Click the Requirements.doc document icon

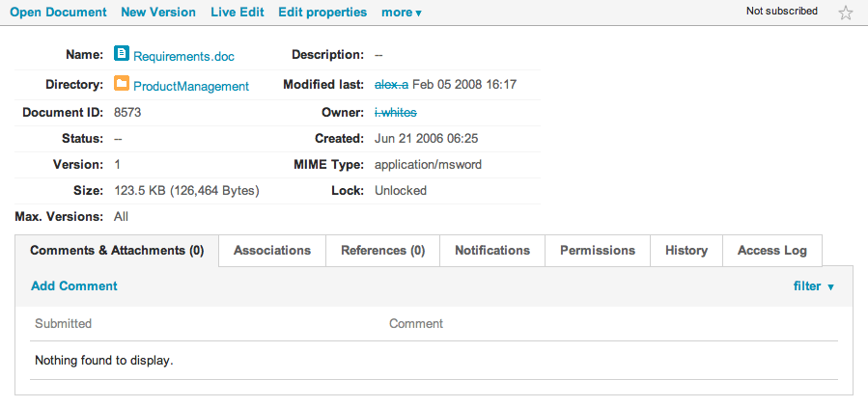click(122, 53)
